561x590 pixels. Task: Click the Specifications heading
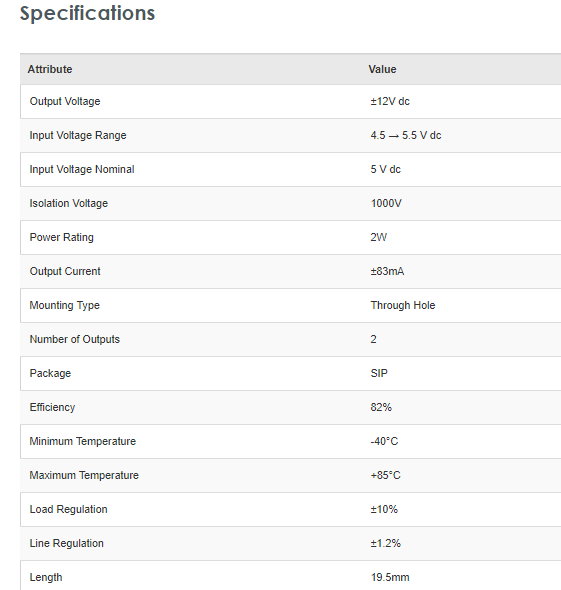87,14
